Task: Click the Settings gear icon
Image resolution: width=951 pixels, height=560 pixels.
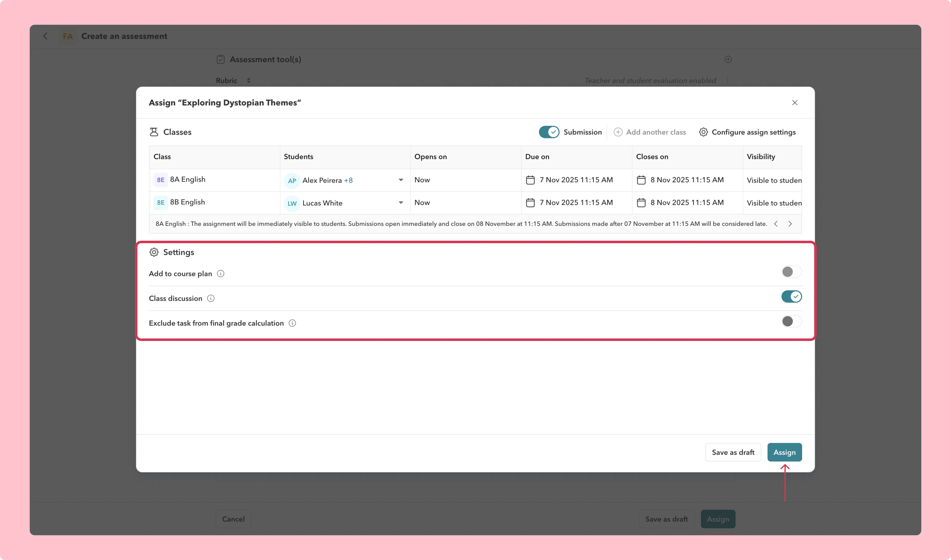Action: [154, 252]
